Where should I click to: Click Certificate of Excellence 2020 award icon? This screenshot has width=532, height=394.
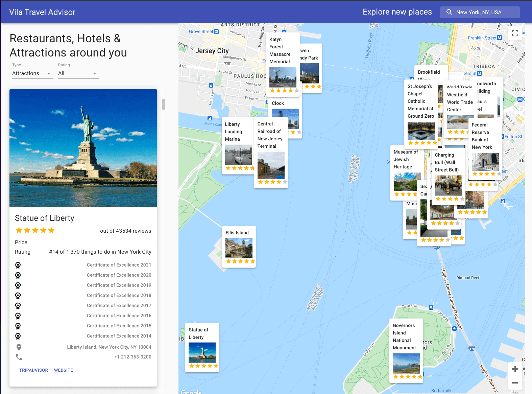18,275
